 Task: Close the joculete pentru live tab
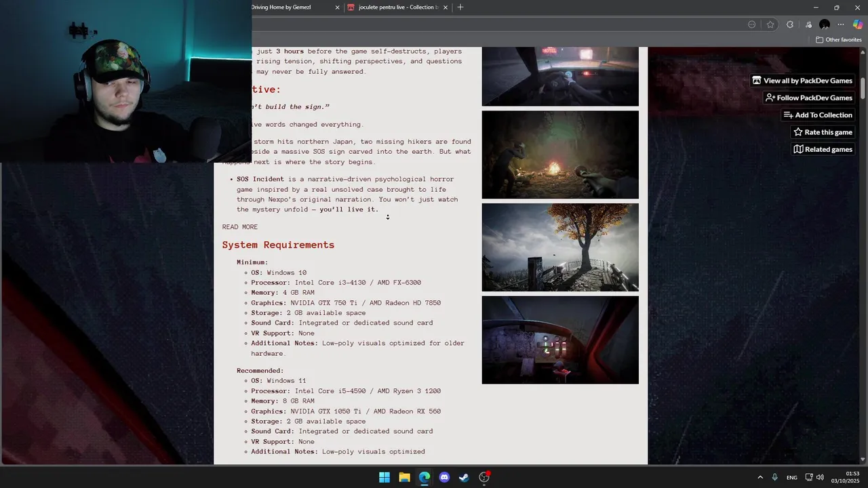[x=446, y=7]
